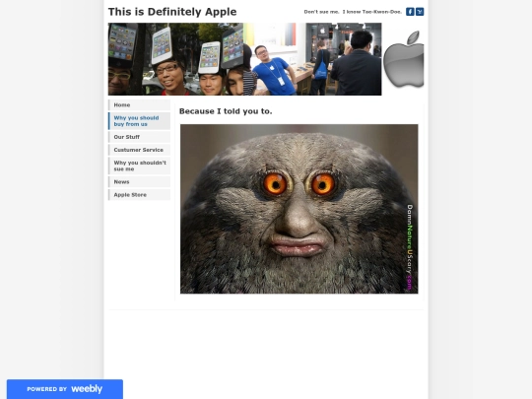
Task: Open 'Why you shouldn't sue me'
Action: [140, 166]
